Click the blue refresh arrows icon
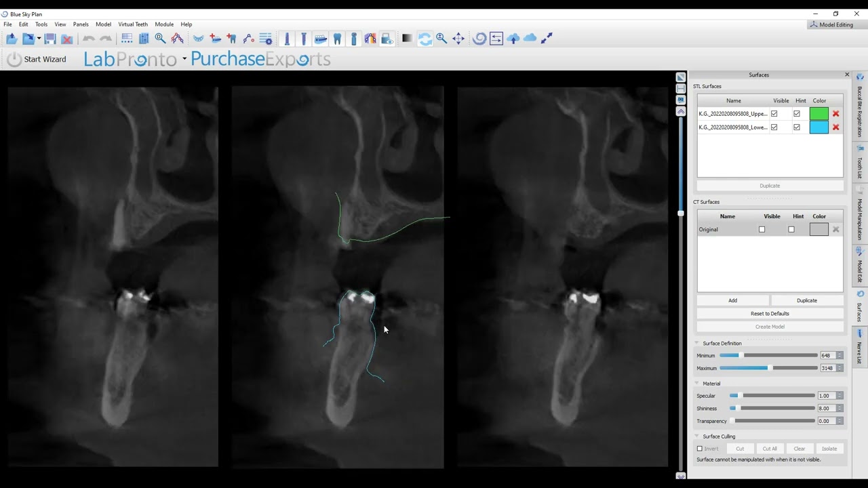Screen dimensions: 868x488 [x=425, y=39]
